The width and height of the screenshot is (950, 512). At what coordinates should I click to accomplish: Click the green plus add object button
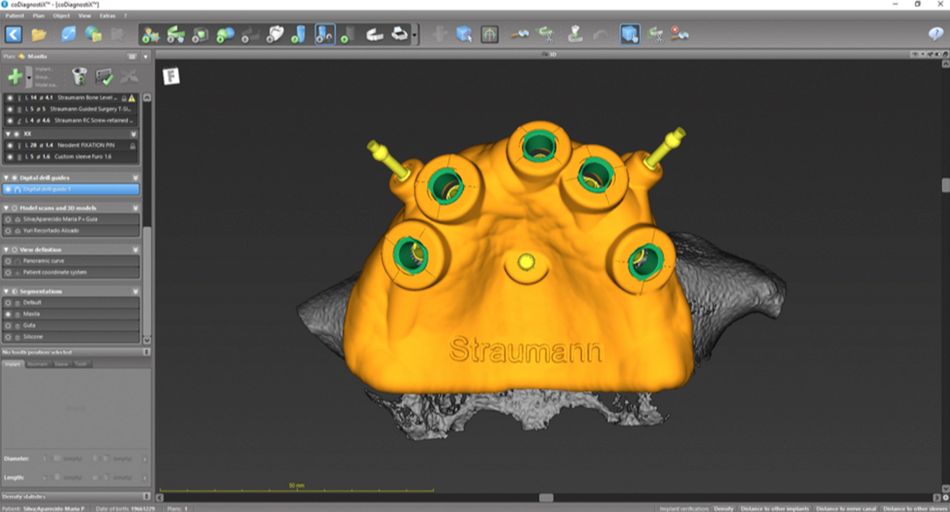tap(15, 76)
